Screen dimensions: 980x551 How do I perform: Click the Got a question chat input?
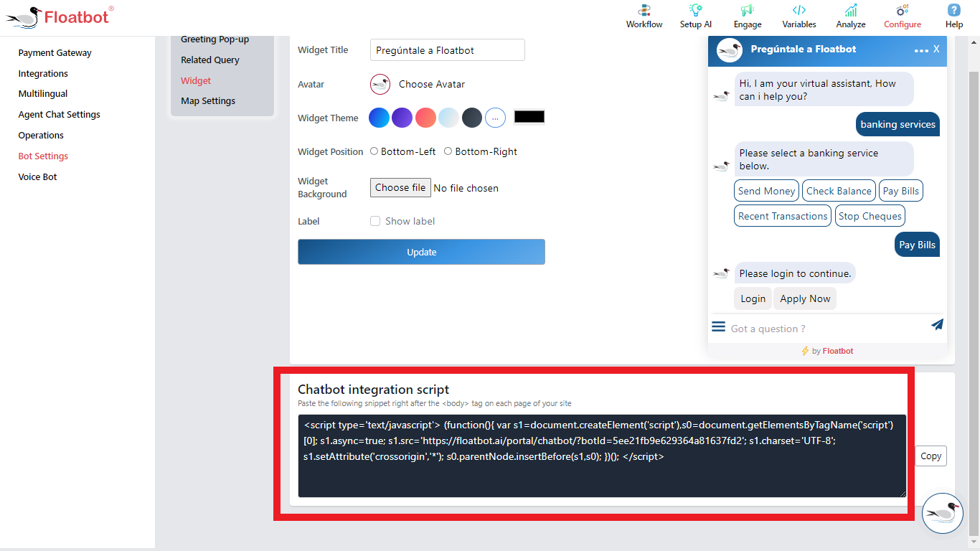click(826, 329)
